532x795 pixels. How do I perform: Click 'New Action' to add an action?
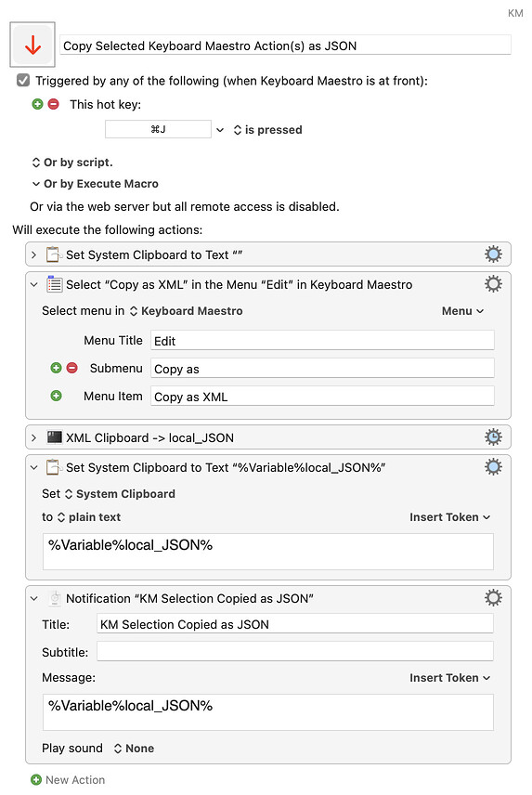68,780
